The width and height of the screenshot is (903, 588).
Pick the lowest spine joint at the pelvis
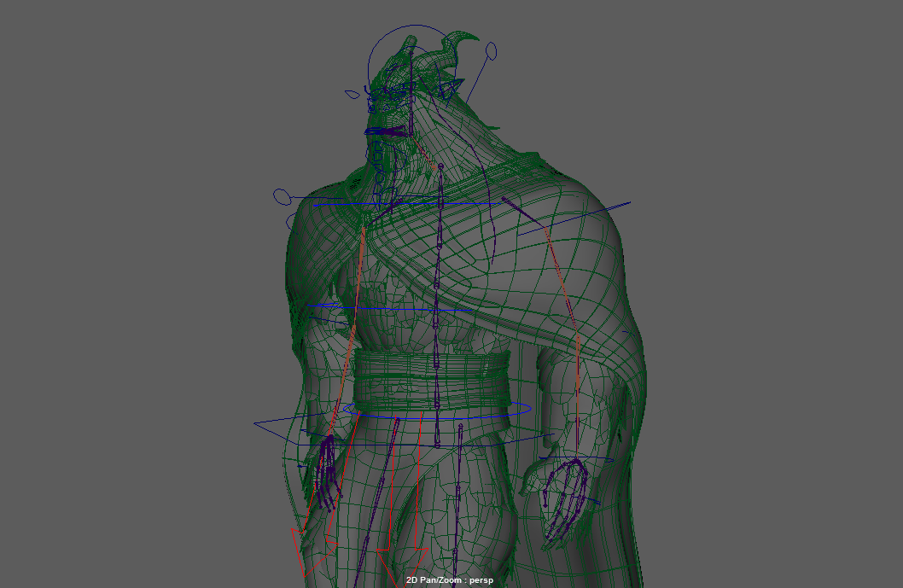click(x=437, y=445)
